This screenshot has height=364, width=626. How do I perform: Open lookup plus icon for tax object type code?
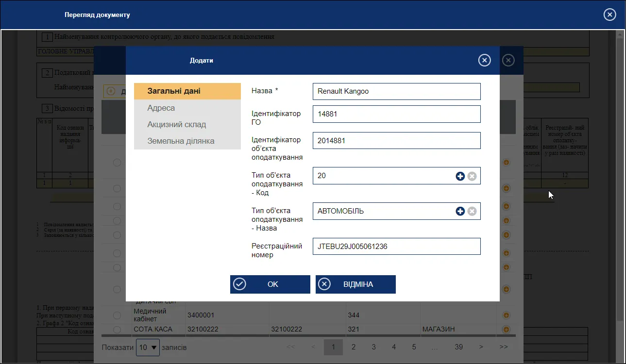(x=460, y=176)
